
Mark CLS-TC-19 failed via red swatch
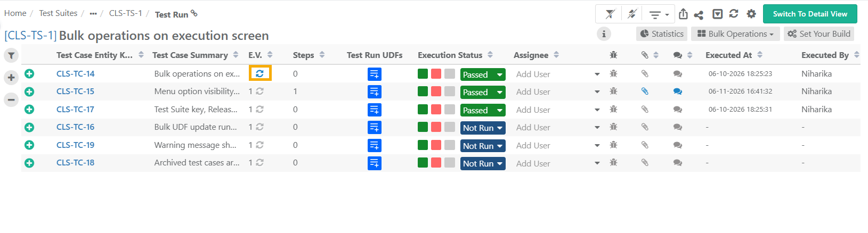pos(436,145)
